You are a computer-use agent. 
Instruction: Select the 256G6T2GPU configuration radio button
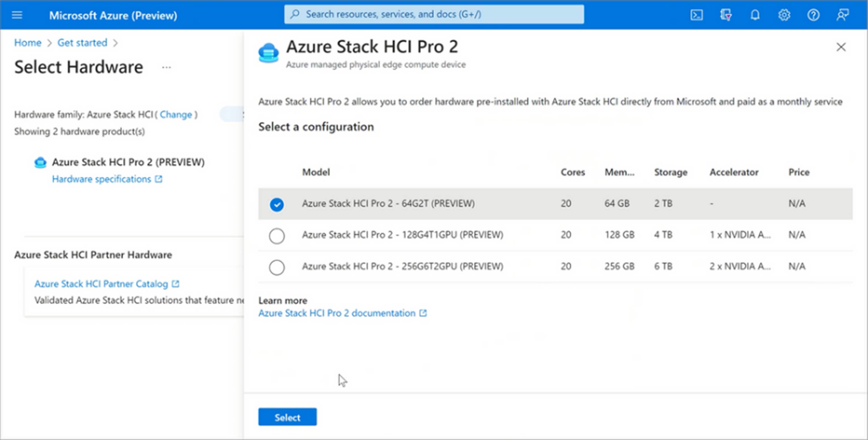277,267
